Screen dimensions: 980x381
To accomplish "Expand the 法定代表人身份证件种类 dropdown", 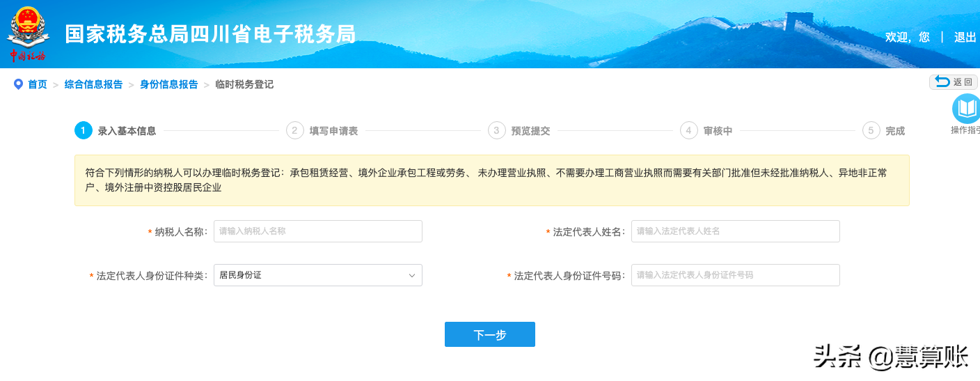I will [318, 275].
